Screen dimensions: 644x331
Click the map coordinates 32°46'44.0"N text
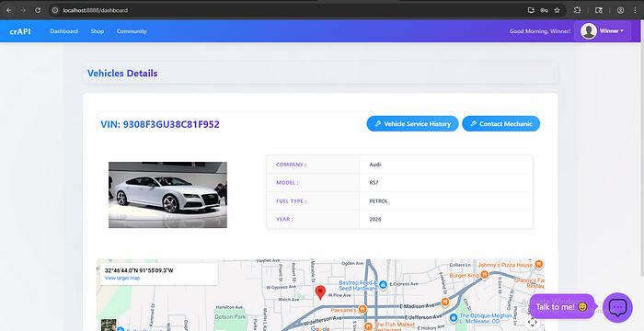139,270
